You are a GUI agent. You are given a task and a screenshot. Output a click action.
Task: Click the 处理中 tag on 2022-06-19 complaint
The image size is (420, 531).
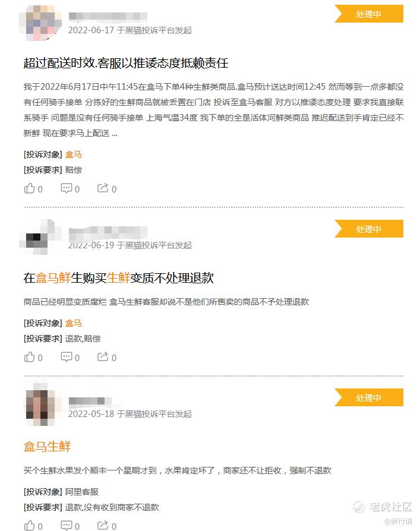pyautogui.click(x=369, y=229)
